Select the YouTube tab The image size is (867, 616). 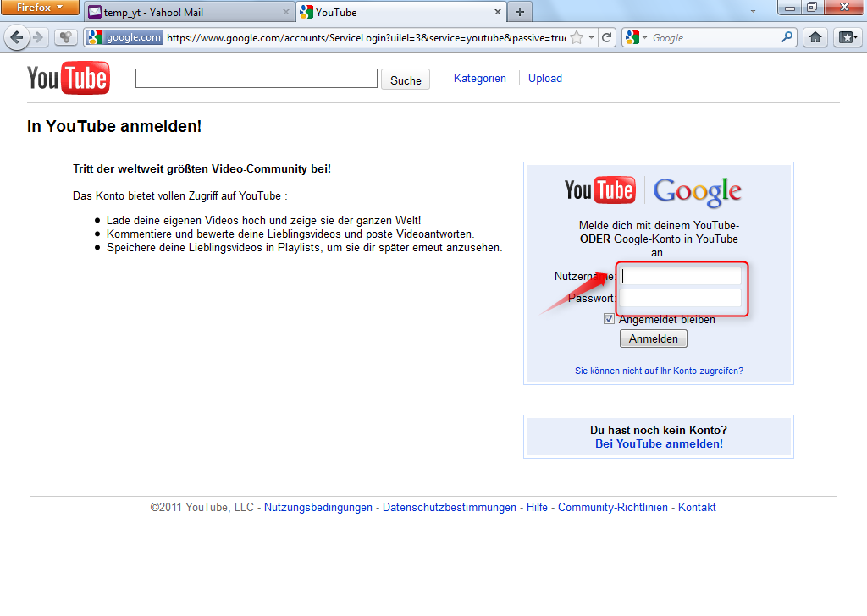(389, 12)
